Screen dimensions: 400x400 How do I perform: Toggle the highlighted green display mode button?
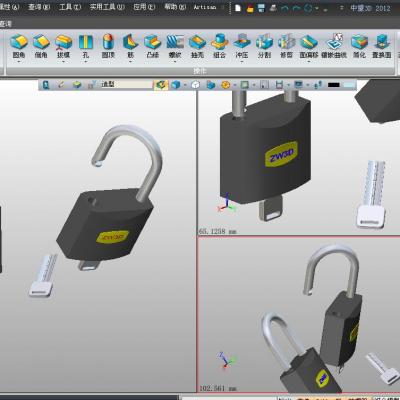161,85
